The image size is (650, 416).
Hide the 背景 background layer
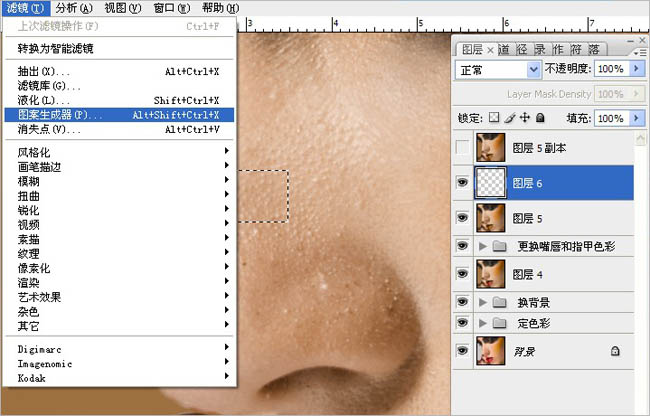point(463,351)
